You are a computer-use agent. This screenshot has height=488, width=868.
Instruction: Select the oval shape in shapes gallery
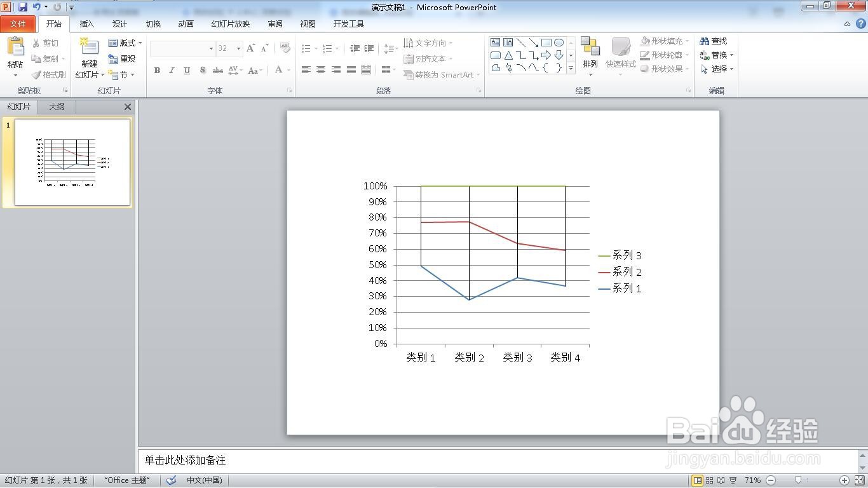(x=559, y=43)
